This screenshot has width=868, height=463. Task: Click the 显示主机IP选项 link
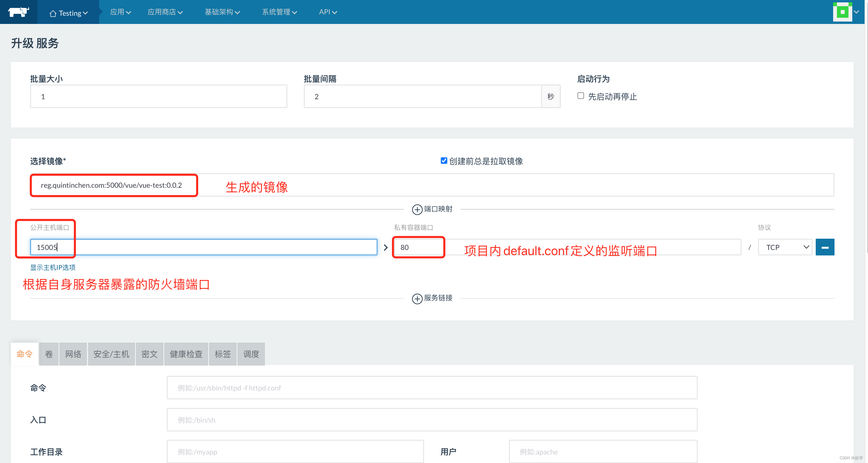(x=53, y=267)
